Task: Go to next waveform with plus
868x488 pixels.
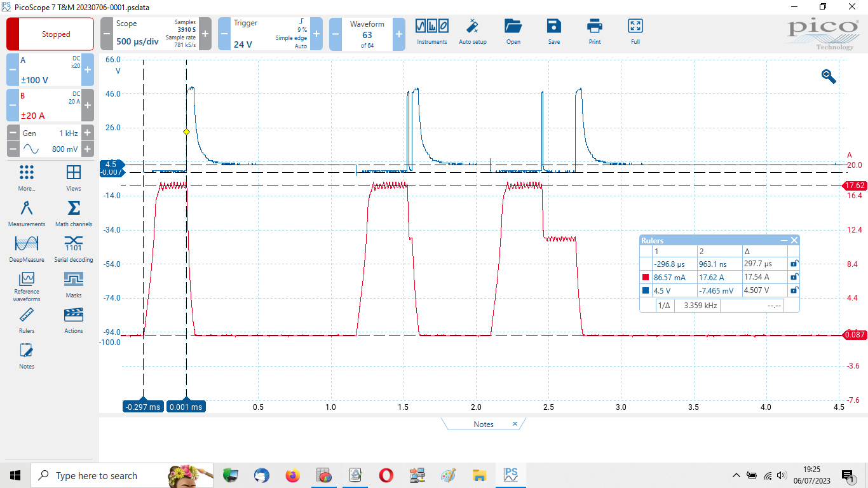Action: 398,34
